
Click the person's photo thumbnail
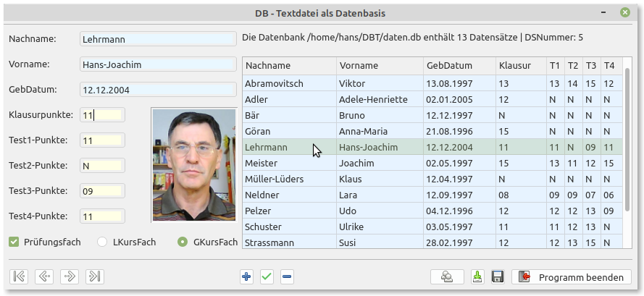tap(193, 165)
